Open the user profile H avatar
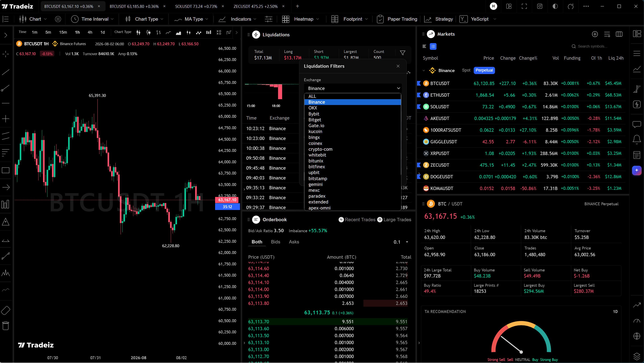644x363 pixels. coord(493,6)
